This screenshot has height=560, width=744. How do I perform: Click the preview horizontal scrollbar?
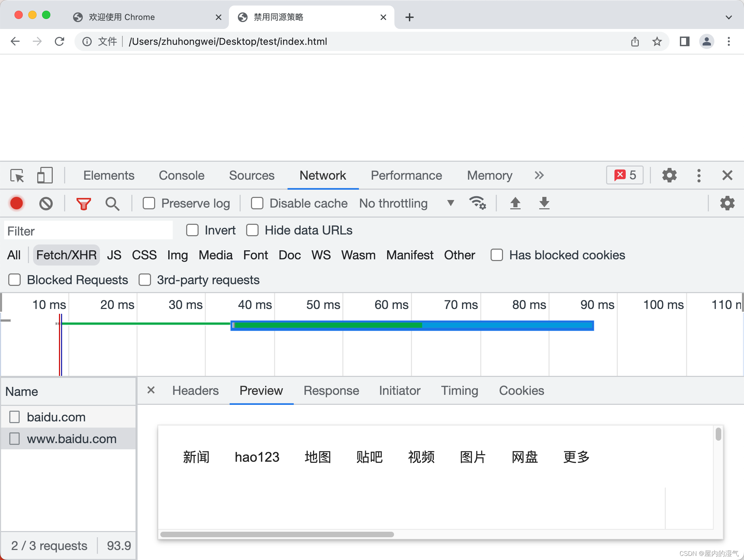tap(277, 534)
